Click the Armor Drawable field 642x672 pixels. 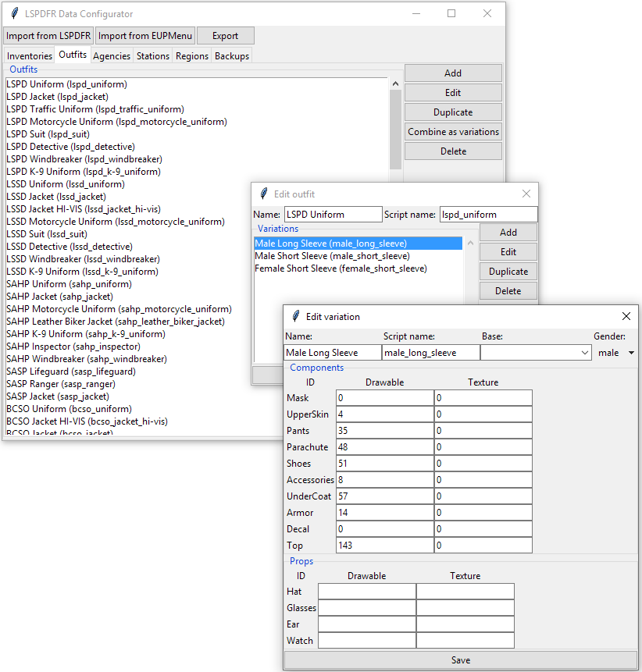point(385,513)
